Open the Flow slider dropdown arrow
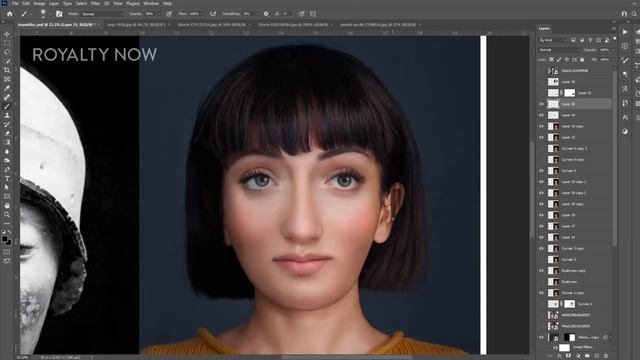 pos(204,14)
